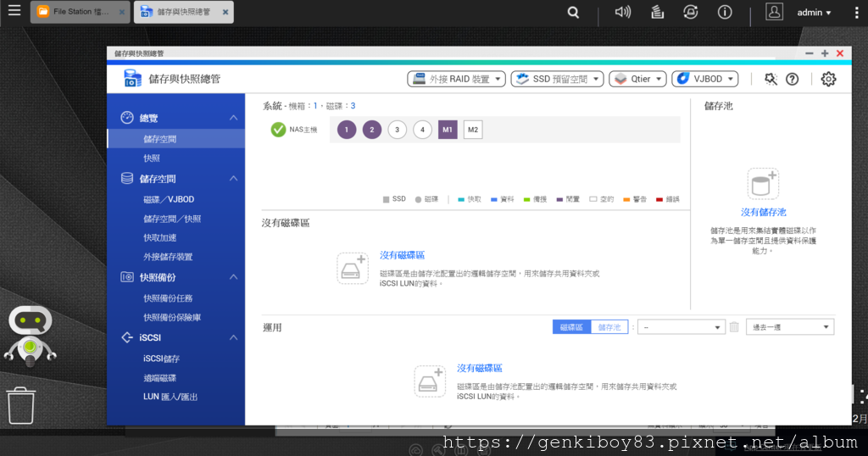
Task: Open the VJBOD dropdown
Action: tap(705, 79)
